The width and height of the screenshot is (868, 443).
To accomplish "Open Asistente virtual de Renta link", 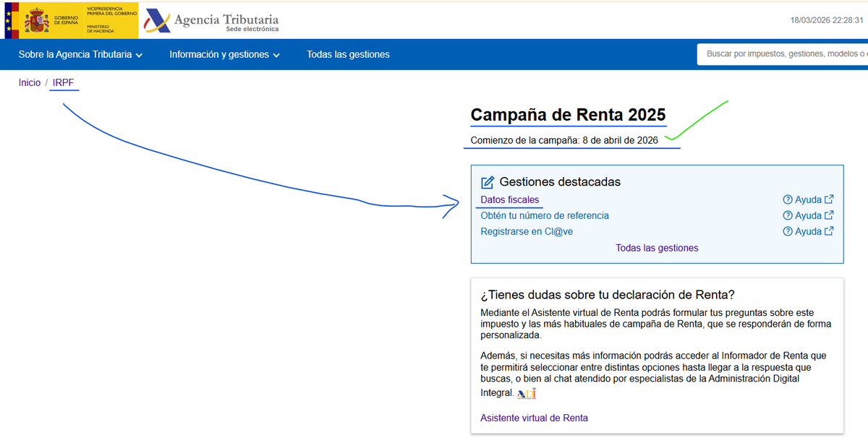I will (534, 418).
